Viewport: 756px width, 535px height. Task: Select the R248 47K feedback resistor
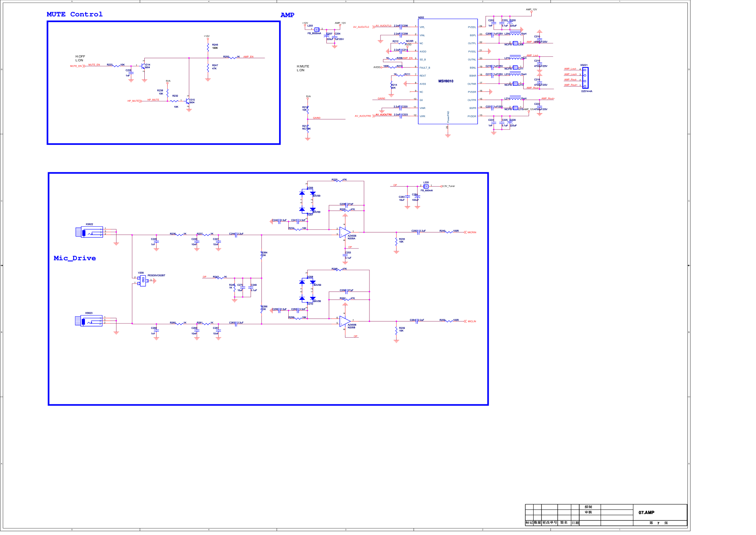pos(339,270)
